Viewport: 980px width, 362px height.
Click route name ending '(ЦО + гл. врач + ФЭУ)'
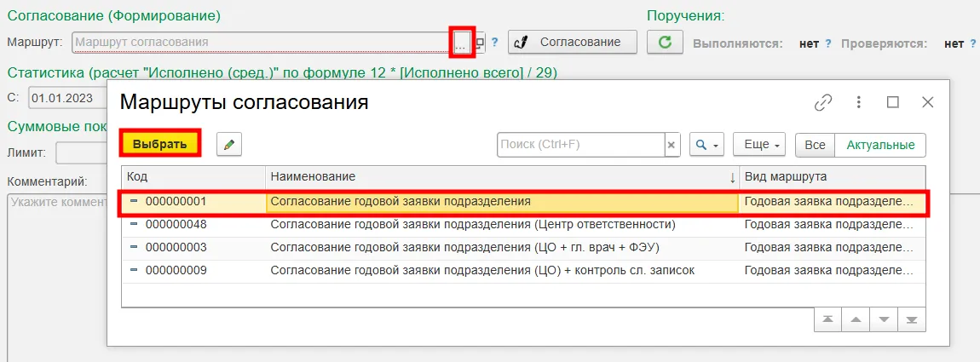tap(465, 248)
